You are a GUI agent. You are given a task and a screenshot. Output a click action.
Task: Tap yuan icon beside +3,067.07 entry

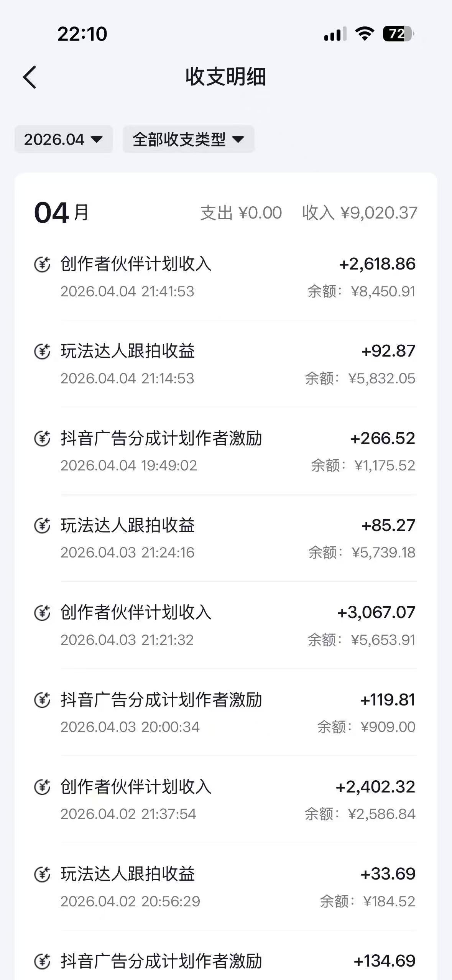[42, 612]
